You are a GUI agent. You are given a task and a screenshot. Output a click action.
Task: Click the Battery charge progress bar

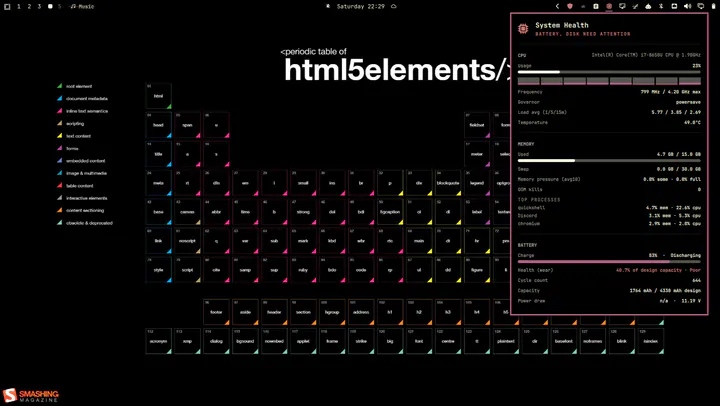[609, 262]
